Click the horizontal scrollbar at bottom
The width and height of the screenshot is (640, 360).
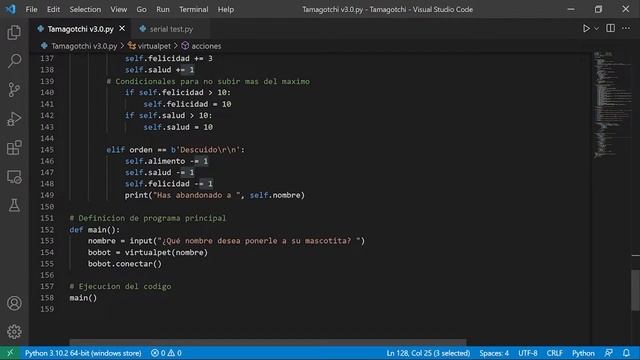pos(267,342)
